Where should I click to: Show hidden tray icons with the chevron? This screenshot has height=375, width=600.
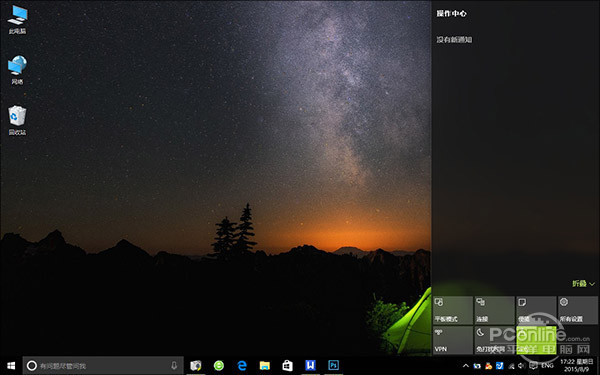(x=466, y=366)
